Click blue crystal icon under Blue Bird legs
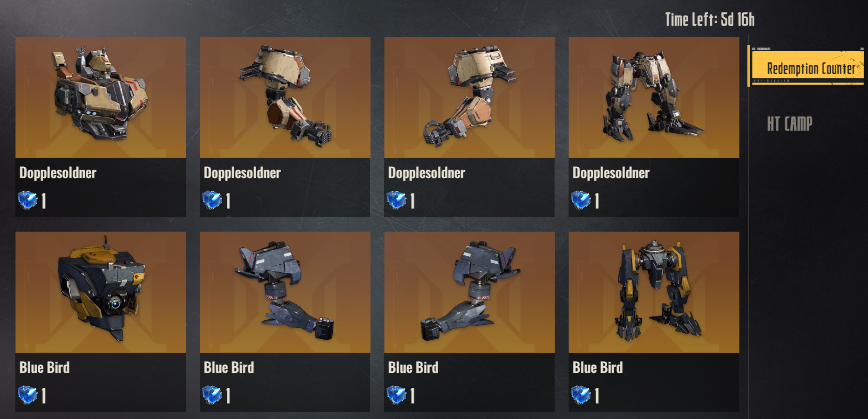The height and width of the screenshot is (419, 868). pos(581,395)
